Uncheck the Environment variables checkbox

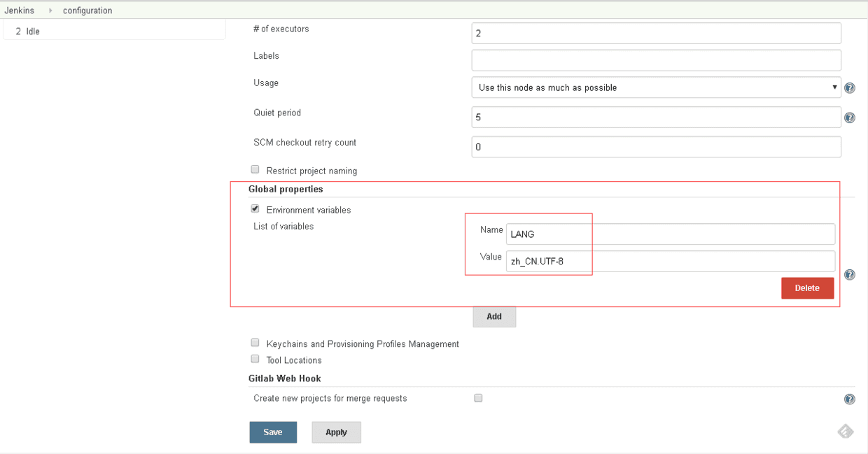click(255, 208)
